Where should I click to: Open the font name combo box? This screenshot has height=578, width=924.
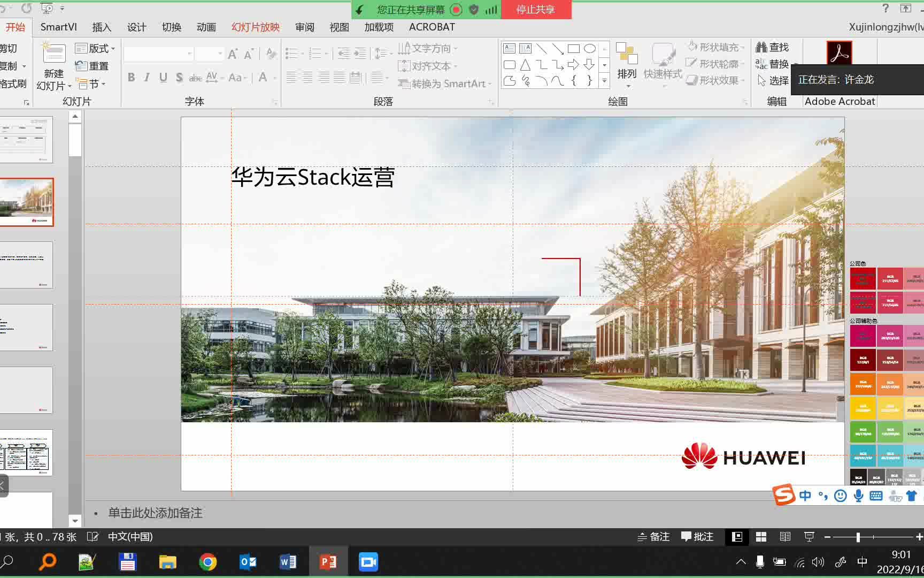click(158, 54)
